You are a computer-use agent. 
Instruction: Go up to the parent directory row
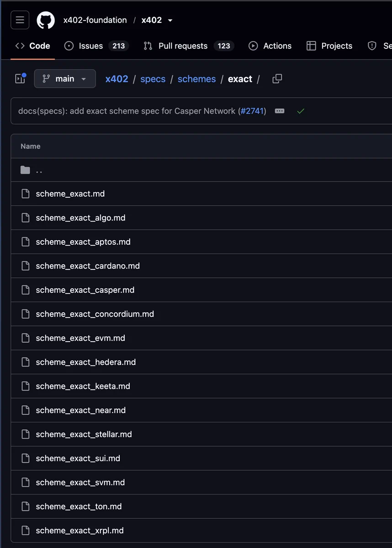[x=201, y=170]
